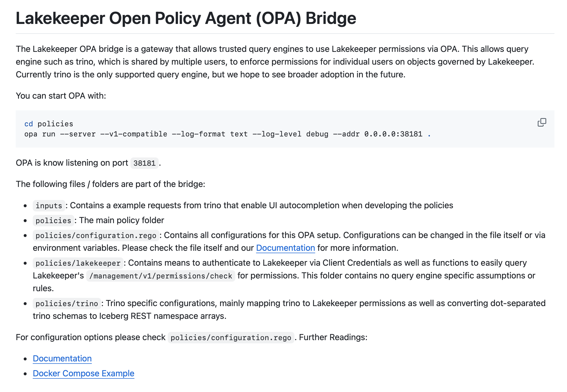Click the Lakekeeper OPA Bridge page heading

(x=186, y=18)
